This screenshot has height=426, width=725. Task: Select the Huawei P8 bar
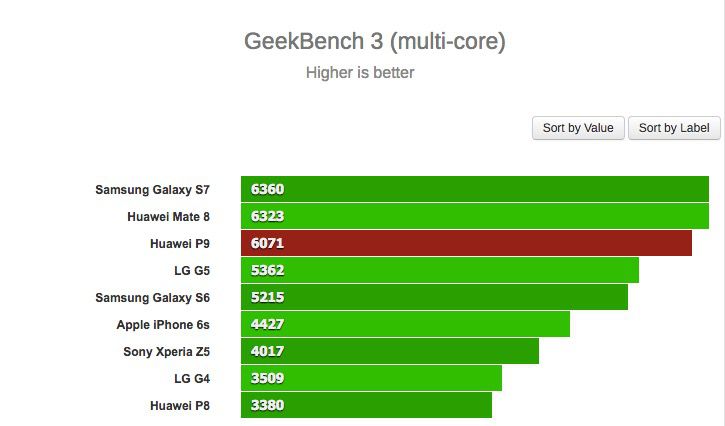366,405
